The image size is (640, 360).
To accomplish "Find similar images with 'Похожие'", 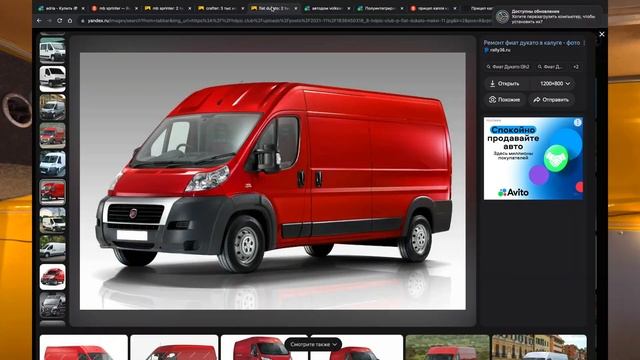I will [504, 100].
